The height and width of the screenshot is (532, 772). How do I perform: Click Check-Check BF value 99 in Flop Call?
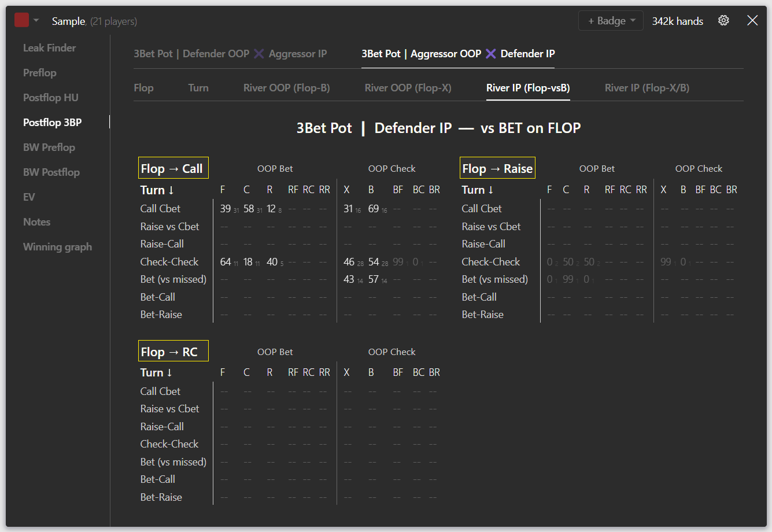click(x=398, y=262)
